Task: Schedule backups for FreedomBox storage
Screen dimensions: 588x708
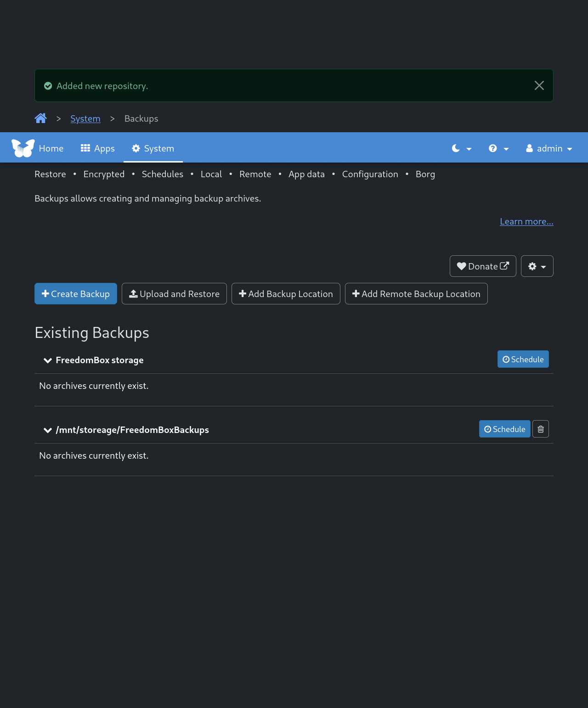Action: tap(523, 359)
